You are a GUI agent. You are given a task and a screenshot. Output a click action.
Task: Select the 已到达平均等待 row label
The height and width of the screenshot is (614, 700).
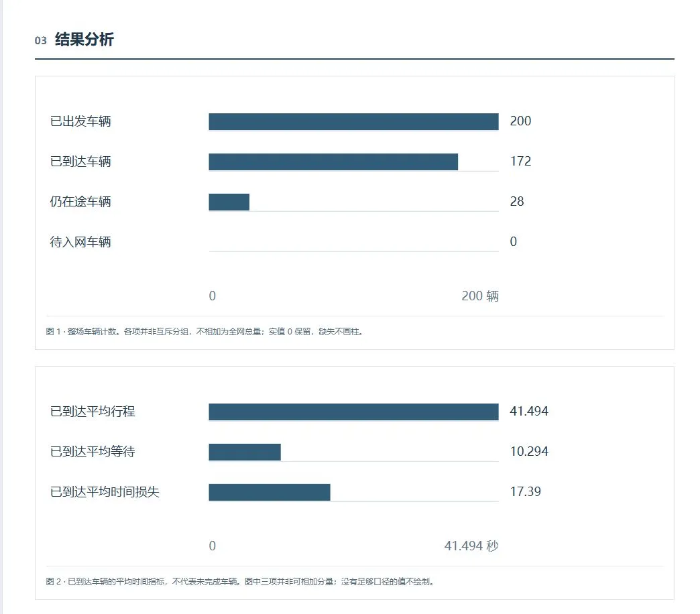(93, 452)
